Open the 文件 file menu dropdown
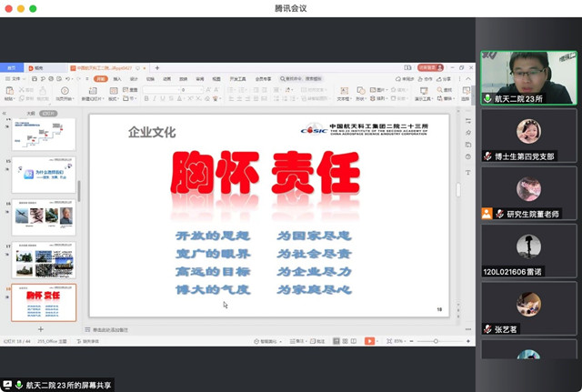The image size is (582, 392). pos(15,79)
